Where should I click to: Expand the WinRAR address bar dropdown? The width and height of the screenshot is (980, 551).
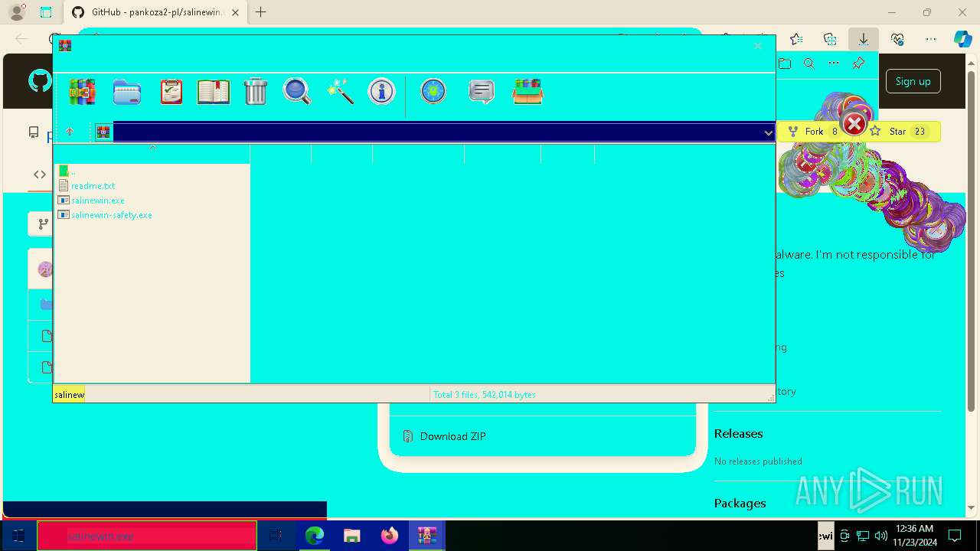(x=768, y=132)
